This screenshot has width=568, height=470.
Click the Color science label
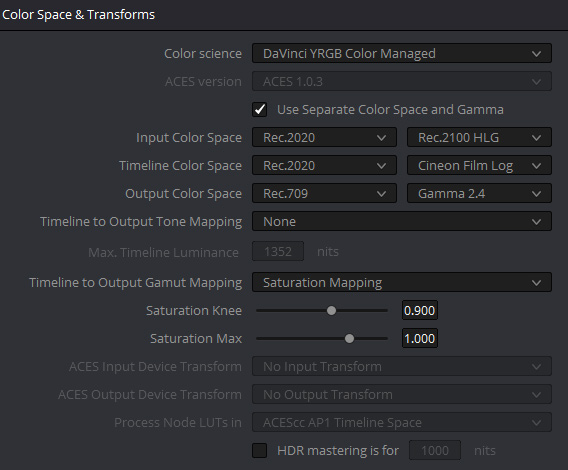[203, 54]
